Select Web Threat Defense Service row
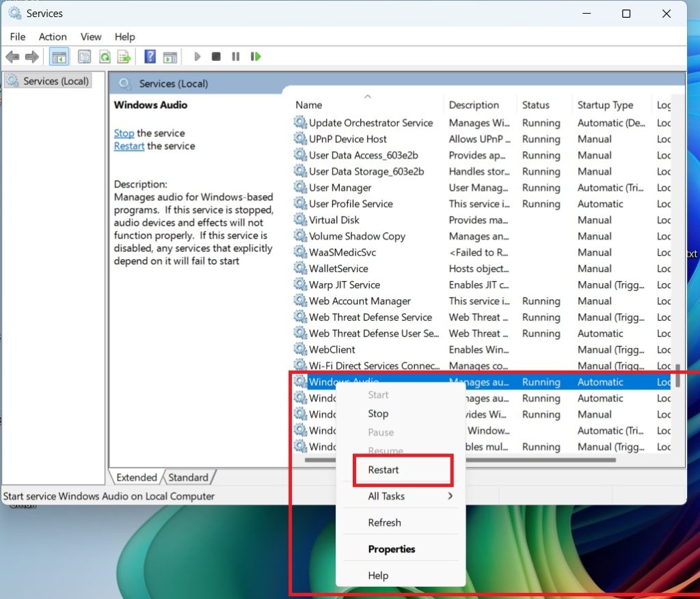This screenshot has height=599, width=700. click(x=482, y=317)
